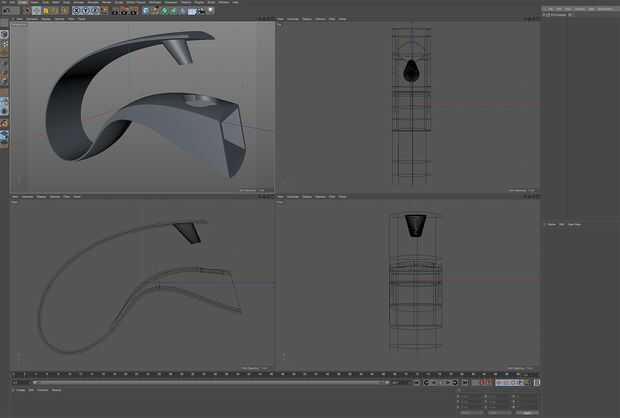The image size is (620, 418).
Task: Select the object in the Object Manager
Action: (x=560, y=15)
